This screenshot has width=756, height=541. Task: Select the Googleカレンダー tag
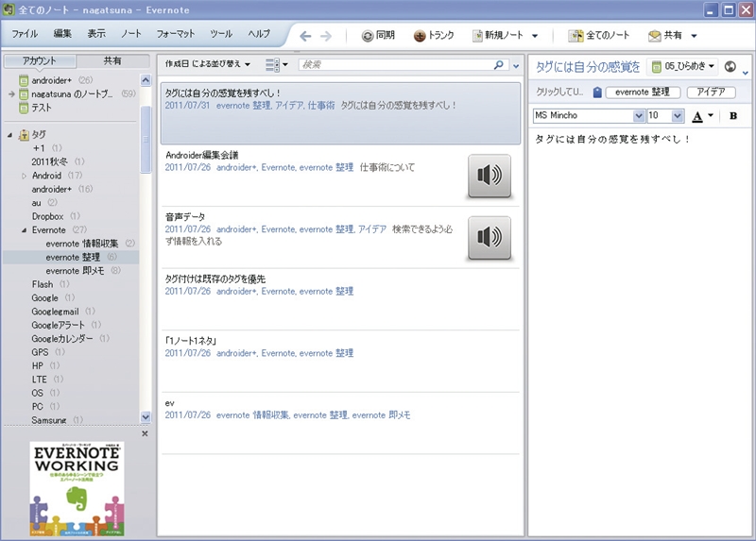tap(62, 339)
